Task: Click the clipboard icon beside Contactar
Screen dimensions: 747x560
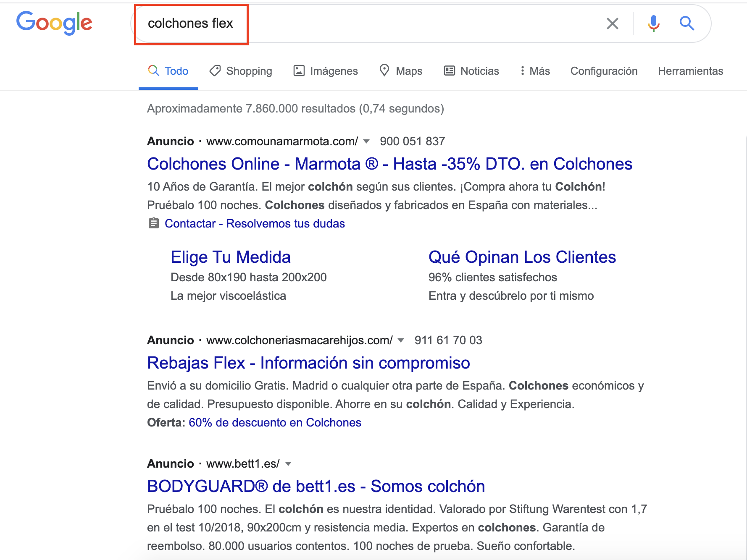Action: pos(154,223)
